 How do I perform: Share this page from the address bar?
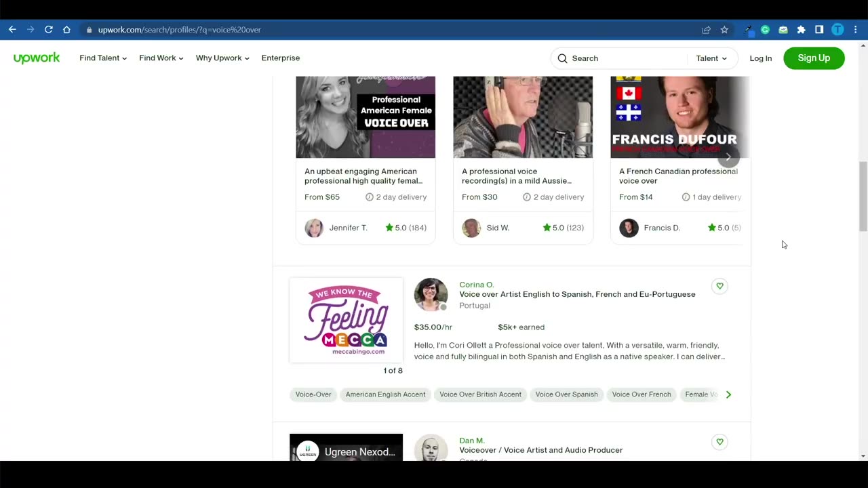point(706,30)
